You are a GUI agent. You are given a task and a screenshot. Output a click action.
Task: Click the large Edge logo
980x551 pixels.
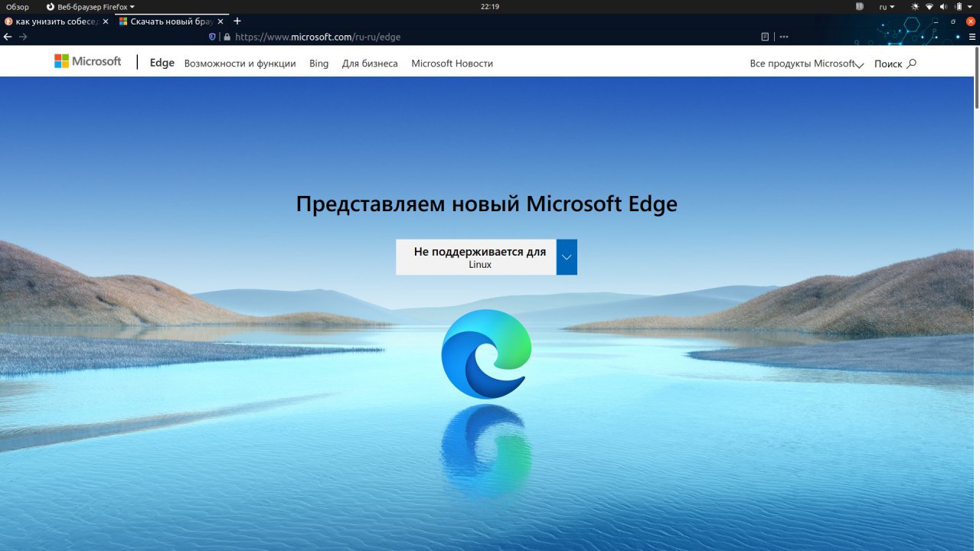click(x=486, y=354)
